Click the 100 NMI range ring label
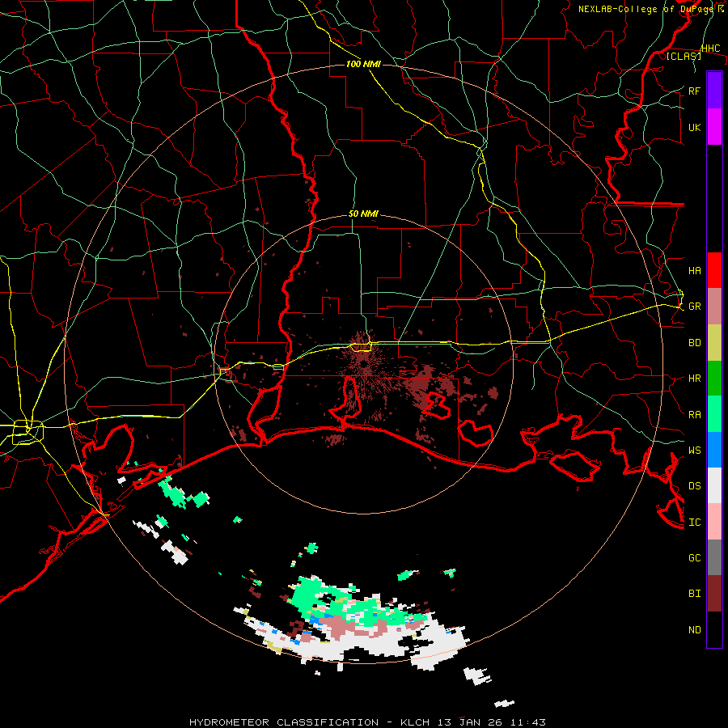The image size is (728, 728). point(363,64)
